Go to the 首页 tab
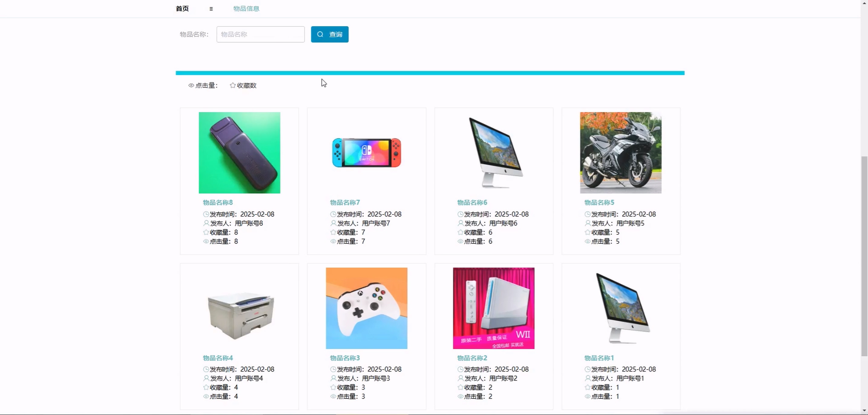Image resolution: width=868 pixels, height=415 pixels. [182, 9]
